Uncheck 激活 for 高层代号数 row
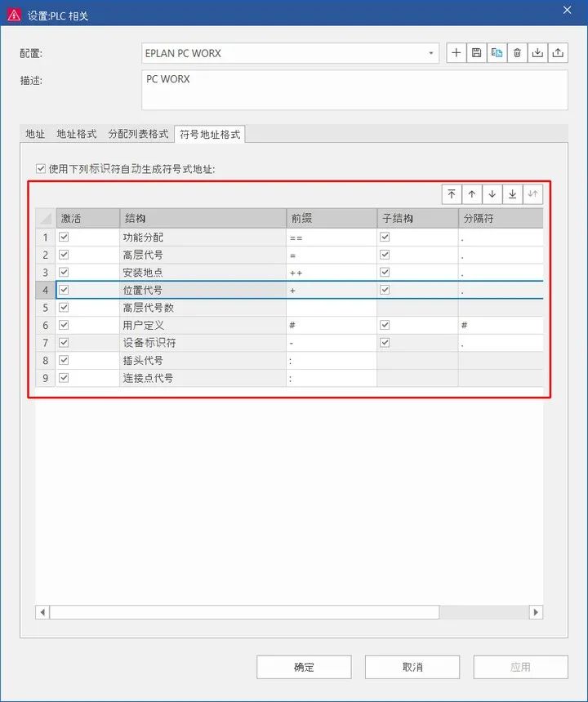The width and height of the screenshot is (588, 702). click(64, 307)
